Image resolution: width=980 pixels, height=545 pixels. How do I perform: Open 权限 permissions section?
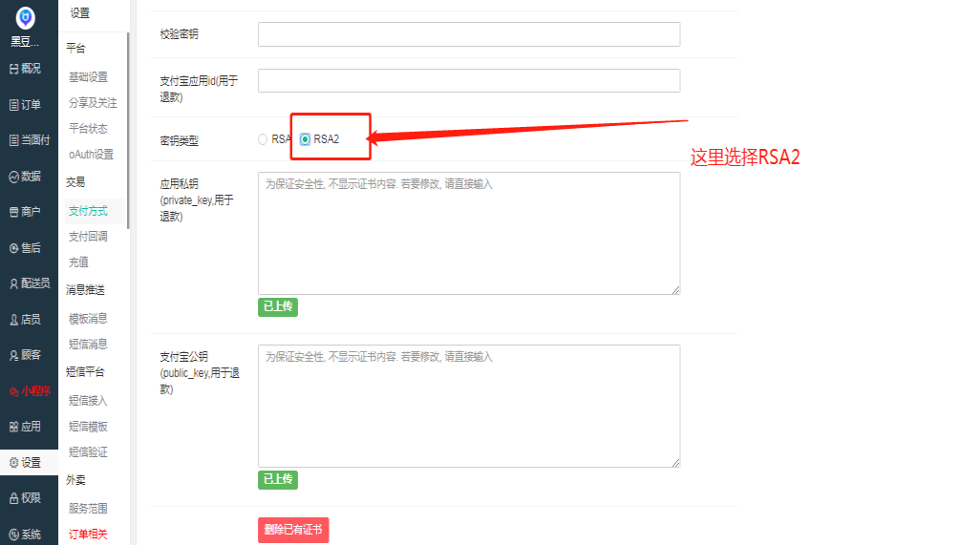[x=25, y=498]
